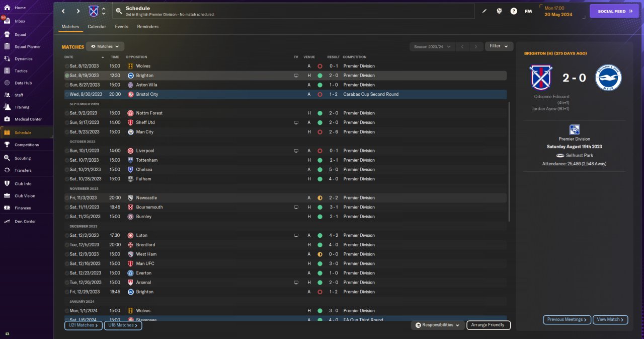Click the View Match button
644x339 pixels.
[611, 319]
